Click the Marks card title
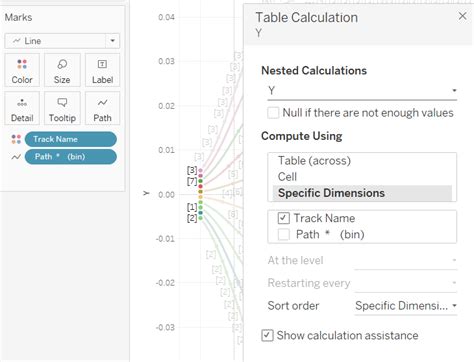Screen dimensions: 474x362 pos(18,17)
